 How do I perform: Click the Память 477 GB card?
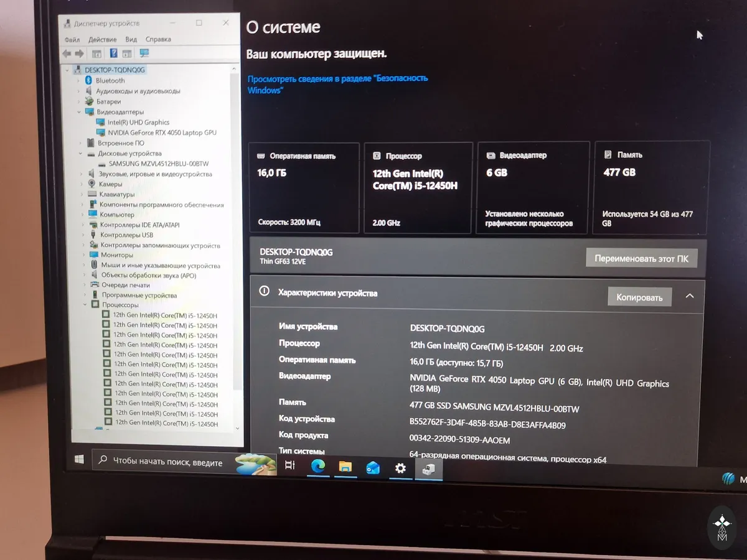(x=652, y=188)
